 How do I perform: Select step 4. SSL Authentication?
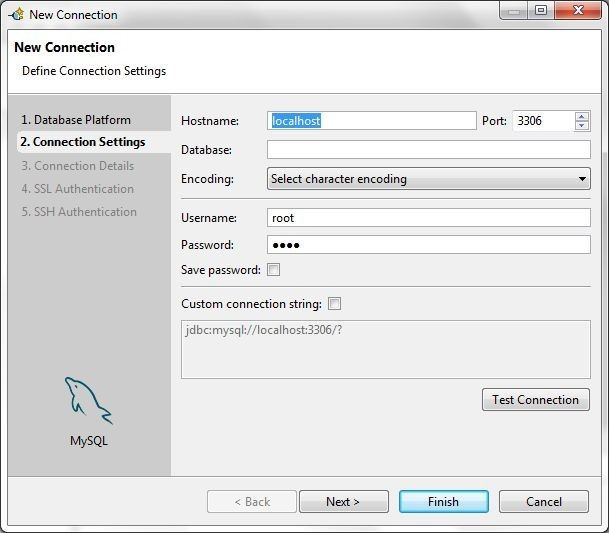(x=78, y=189)
